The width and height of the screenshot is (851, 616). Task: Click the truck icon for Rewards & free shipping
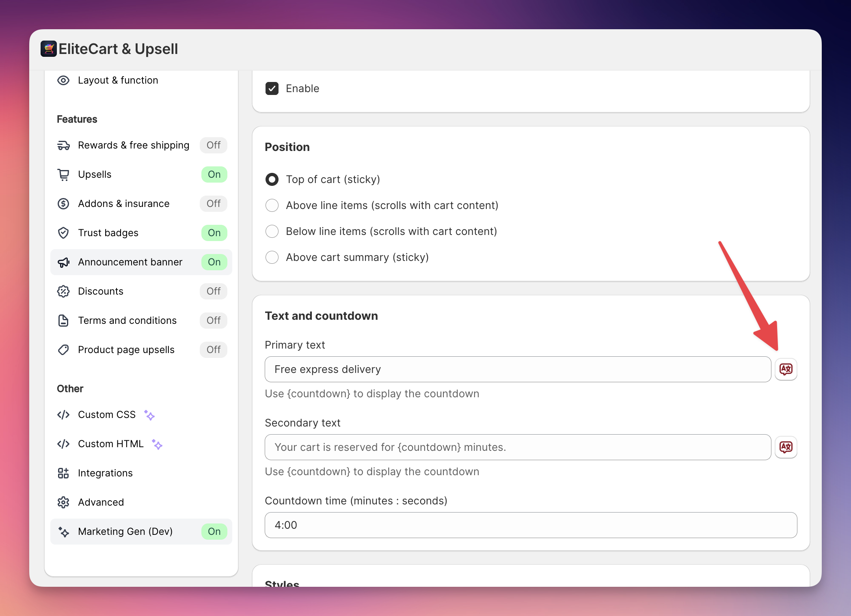click(63, 145)
